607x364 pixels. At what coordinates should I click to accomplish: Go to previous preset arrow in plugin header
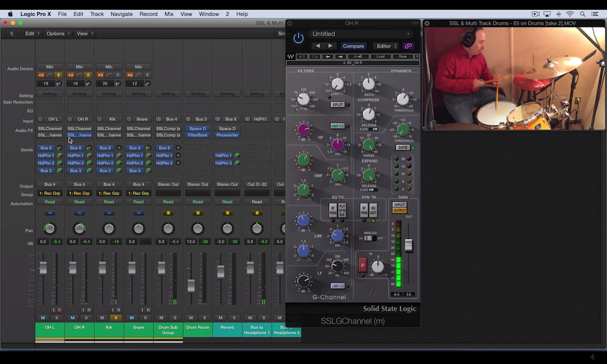point(318,46)
